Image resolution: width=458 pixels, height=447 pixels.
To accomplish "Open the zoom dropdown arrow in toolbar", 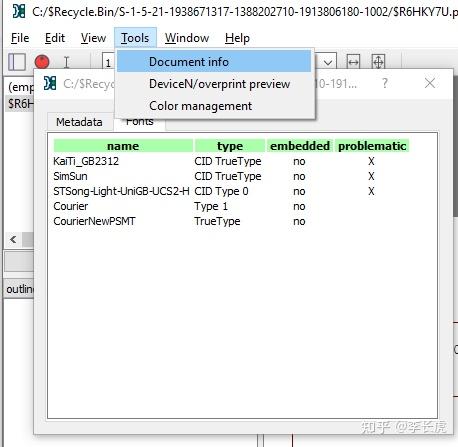I will (x=328, y=62).
